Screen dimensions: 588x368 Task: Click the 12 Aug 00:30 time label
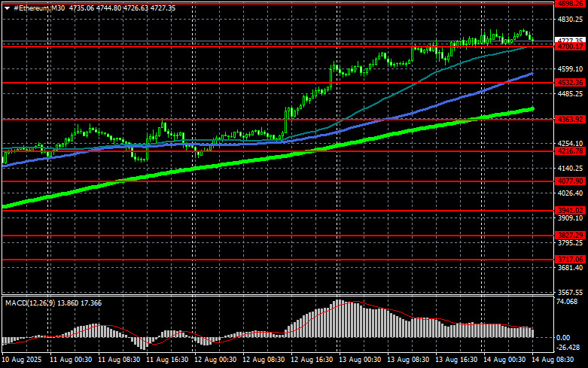pyautogui.click(x=215, y=360)
